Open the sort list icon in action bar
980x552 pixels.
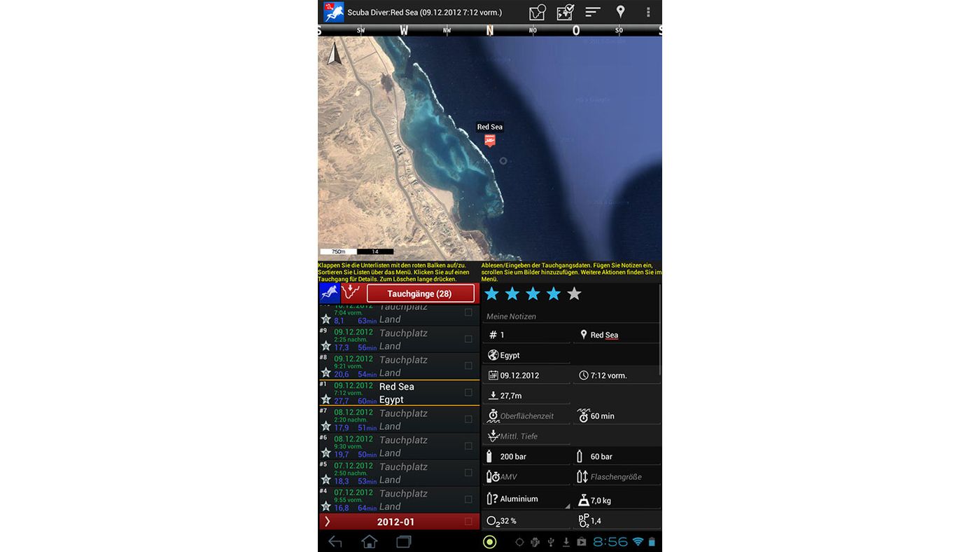click(593, 12)
